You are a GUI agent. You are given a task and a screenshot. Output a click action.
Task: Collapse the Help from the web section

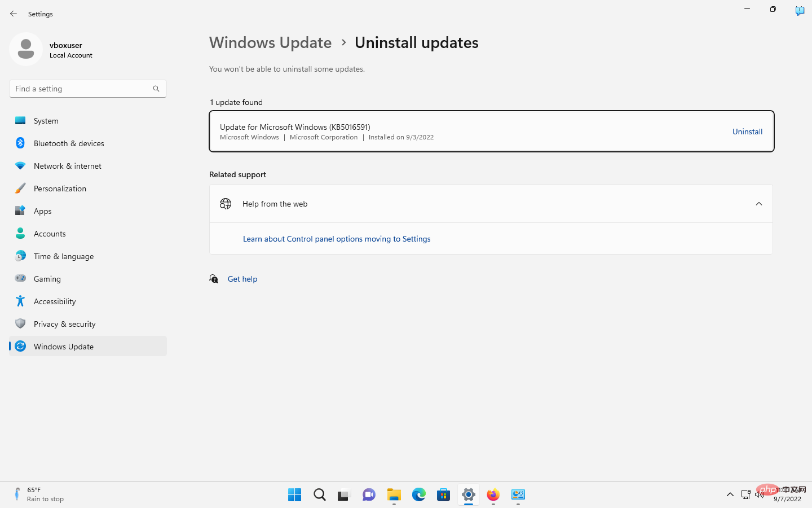759,204
